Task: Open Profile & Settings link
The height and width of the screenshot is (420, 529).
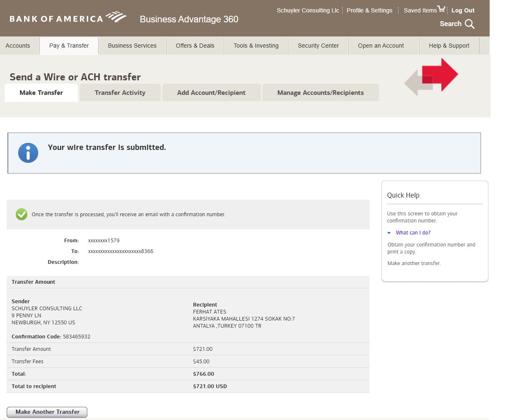Action: pos(369,10)
